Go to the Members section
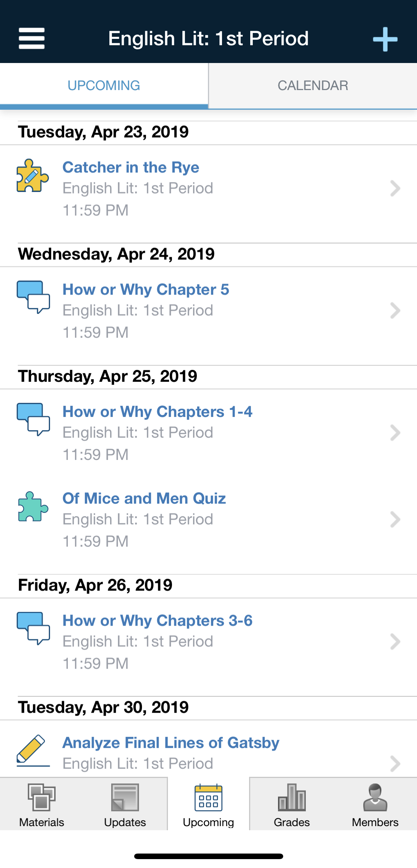 [375, 805]
